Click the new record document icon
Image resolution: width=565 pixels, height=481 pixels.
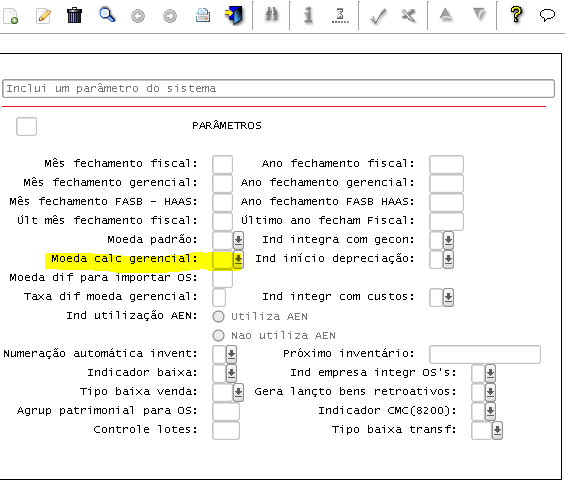(10, 16)
